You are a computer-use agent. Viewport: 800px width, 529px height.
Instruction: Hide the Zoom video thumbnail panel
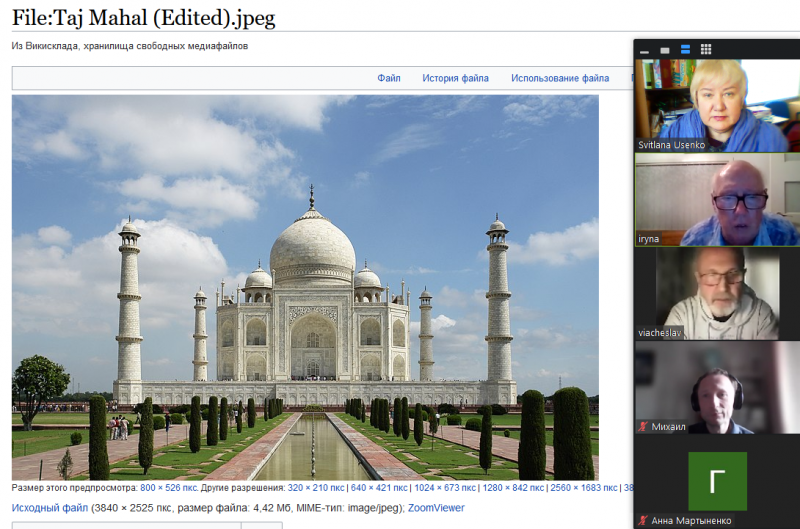pos(644,52)
